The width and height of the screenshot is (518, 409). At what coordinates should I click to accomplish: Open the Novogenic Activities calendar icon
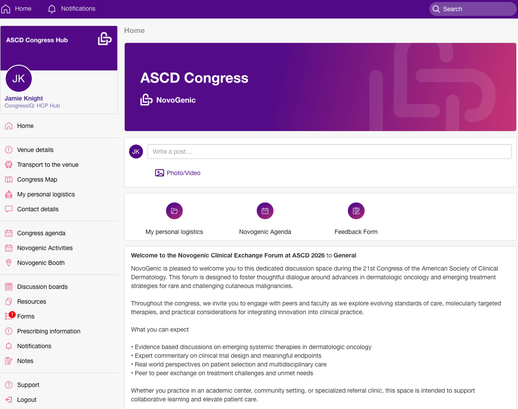[9, 248]
